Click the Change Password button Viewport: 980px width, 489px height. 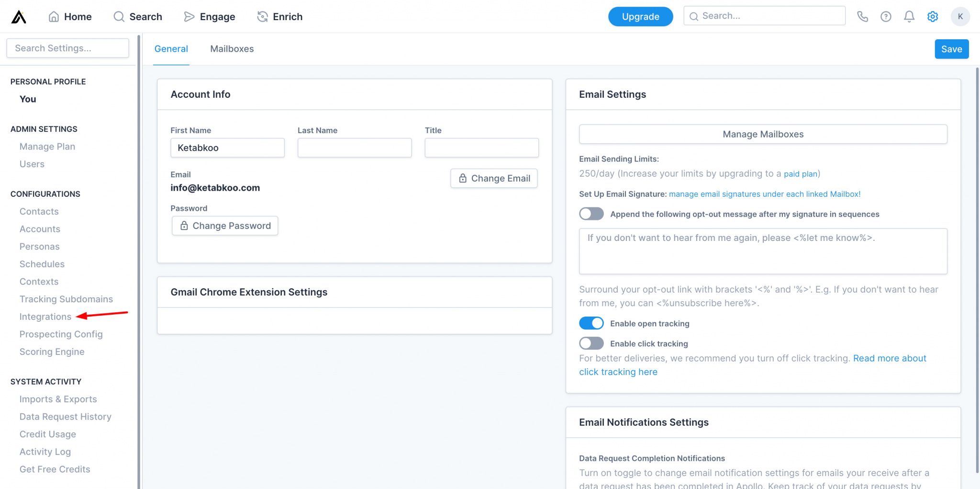pos(225,226)
